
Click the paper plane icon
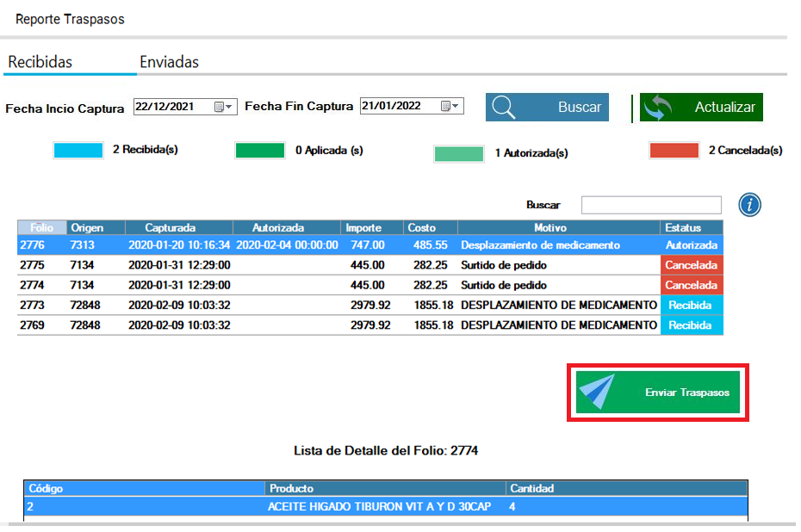[598, 393]
